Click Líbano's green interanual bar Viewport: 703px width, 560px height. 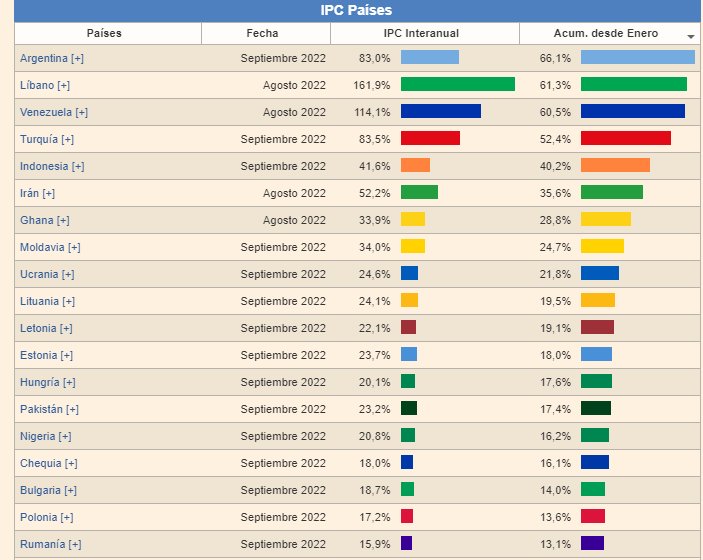(457, 85)
